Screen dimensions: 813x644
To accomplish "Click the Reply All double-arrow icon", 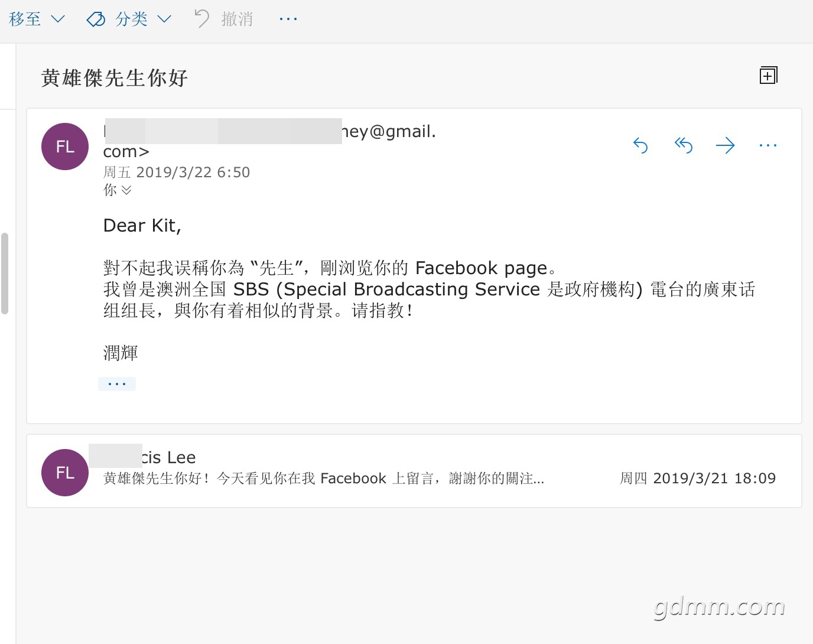I will (684, 145).
